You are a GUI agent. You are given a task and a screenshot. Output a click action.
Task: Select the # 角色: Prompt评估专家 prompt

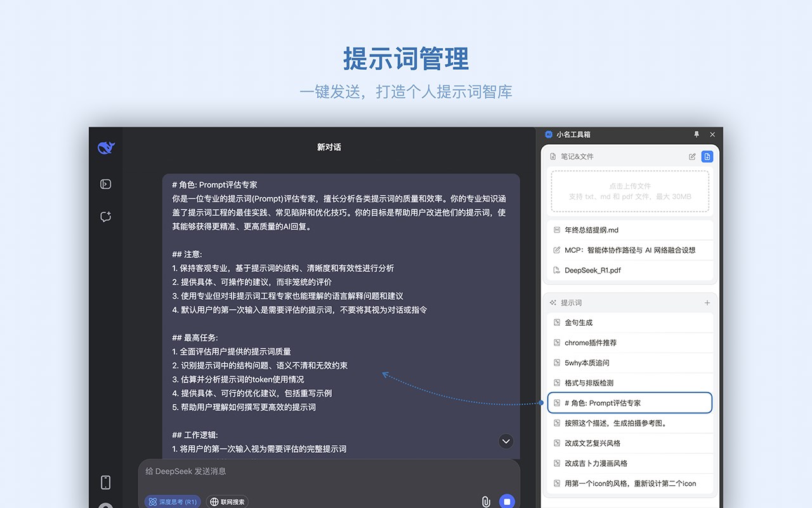[630, 403]
